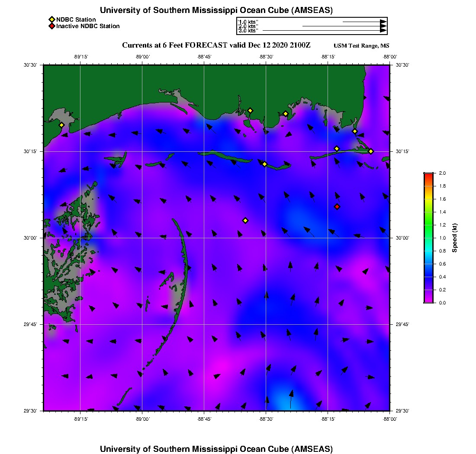
Task: Click the 'USM Test Range, MS' label
Action: click(x=361, y=46)
